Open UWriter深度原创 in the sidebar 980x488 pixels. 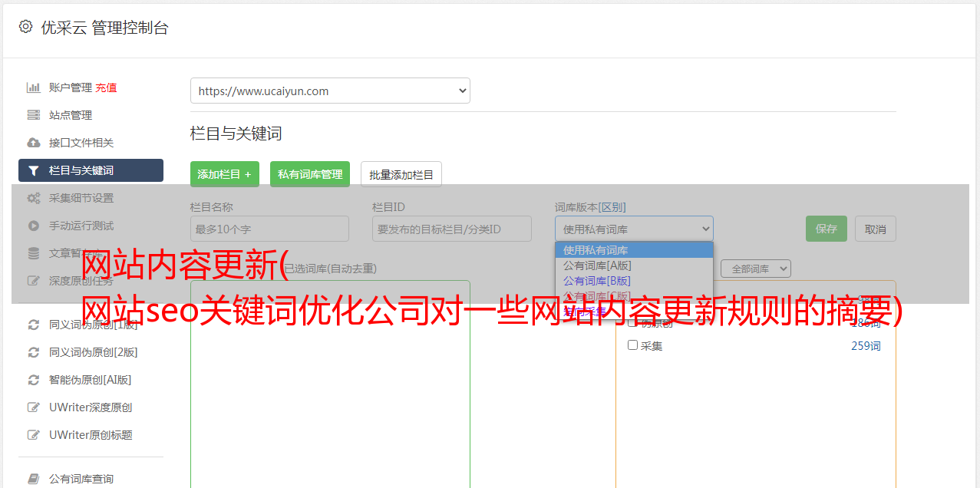click(91, 407)
